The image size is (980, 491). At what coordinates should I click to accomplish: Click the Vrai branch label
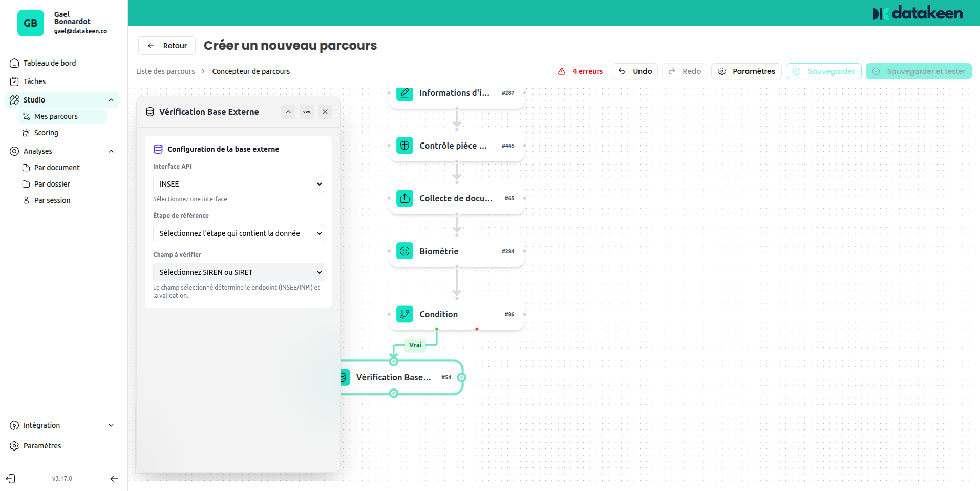[415, 345]
